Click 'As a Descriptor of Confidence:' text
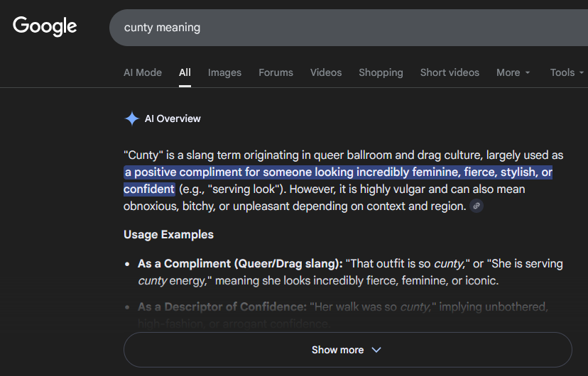Viewport: 588px width, 376px height. pyautogui.click(x=222, y=306)
